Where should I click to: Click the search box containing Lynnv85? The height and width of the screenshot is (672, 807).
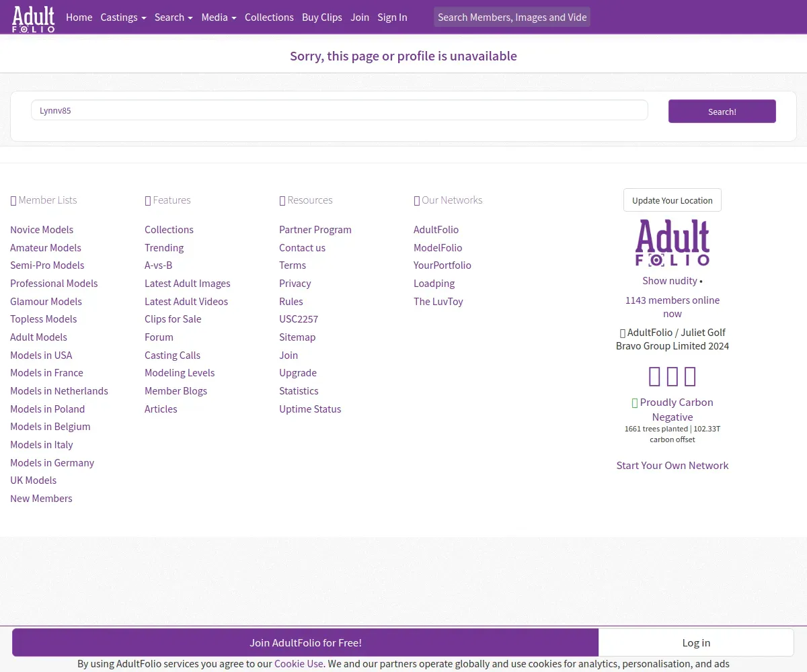340,110
